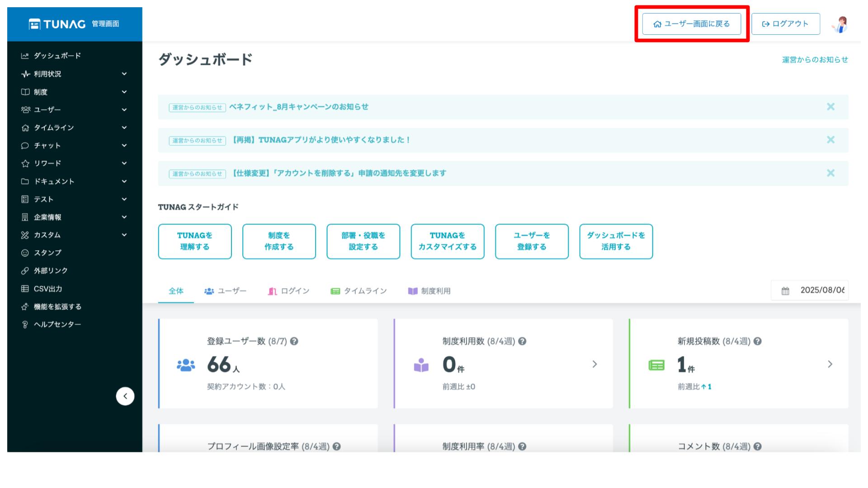
Task: Click the ログアウト button
Action: tap(786, 24)
